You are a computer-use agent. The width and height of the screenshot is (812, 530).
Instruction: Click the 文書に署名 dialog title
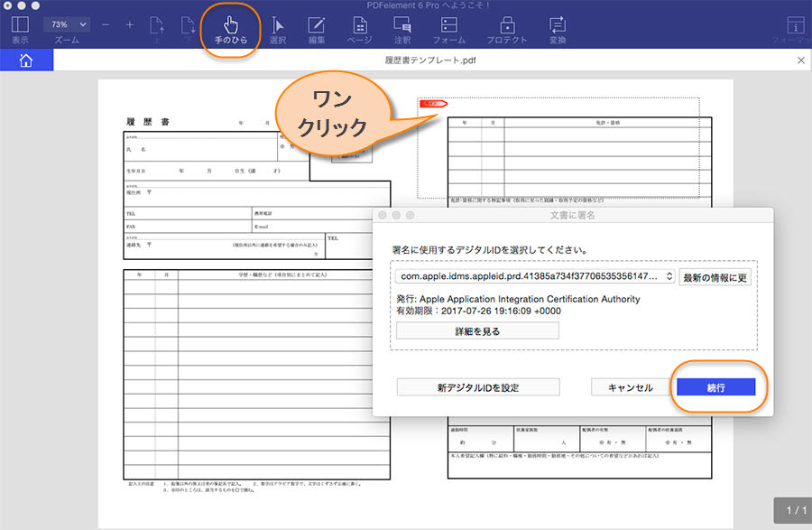(x=572, y=215)
